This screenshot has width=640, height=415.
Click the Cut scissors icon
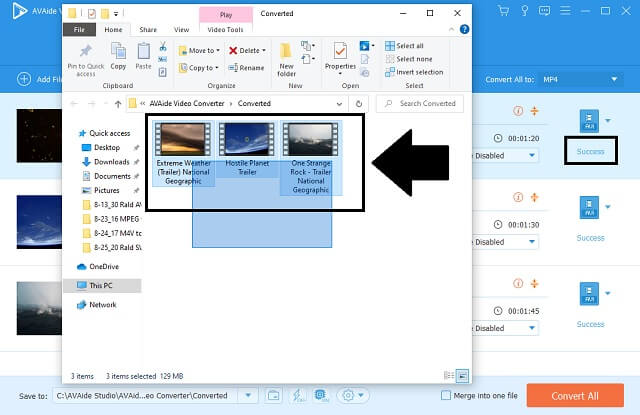tap(162, 46)
